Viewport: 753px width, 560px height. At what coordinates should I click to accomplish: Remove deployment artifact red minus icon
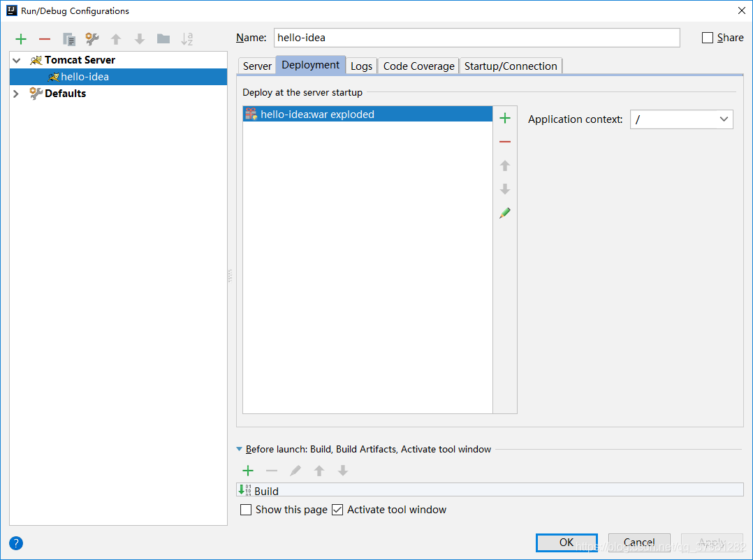click(505, 142)
